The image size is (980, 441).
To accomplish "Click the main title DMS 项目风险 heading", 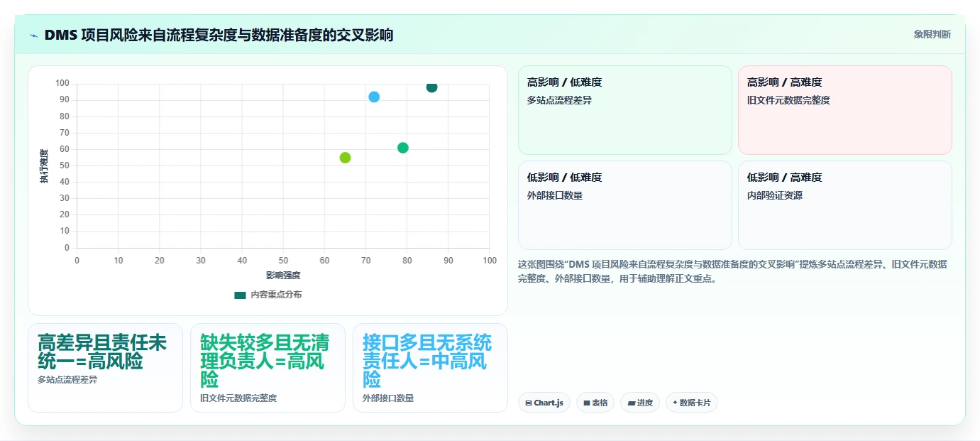I will (x=219, y=35).
